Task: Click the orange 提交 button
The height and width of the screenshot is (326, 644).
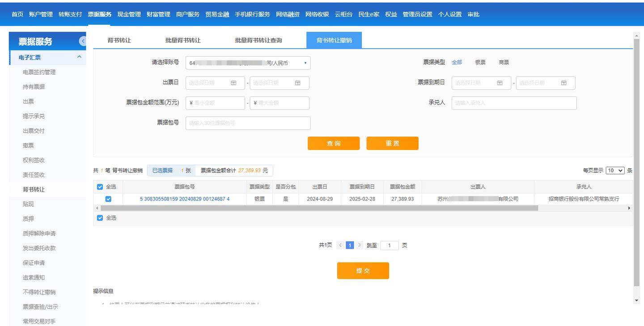Action: [363, 271]
